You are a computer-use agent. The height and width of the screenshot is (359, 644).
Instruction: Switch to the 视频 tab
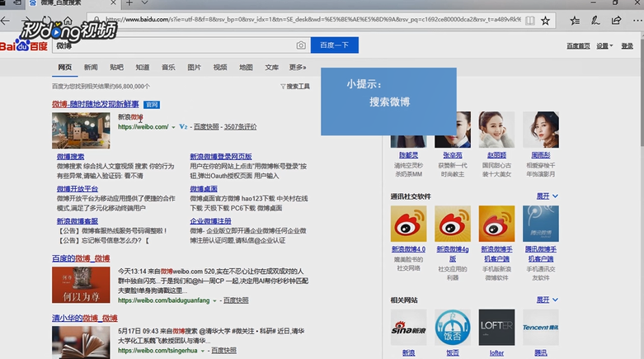[x=220, y=67]
